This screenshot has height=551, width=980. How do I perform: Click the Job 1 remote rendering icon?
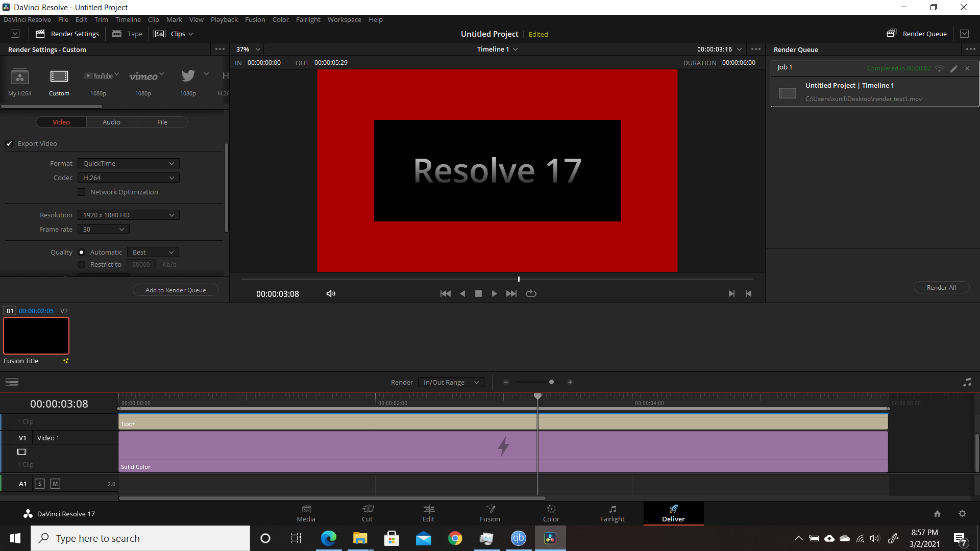939,68
